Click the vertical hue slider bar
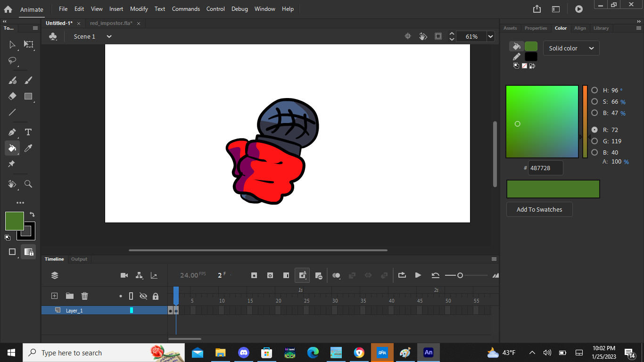The height and width of the screenshot is (362, 644). (x=585, y=122)
